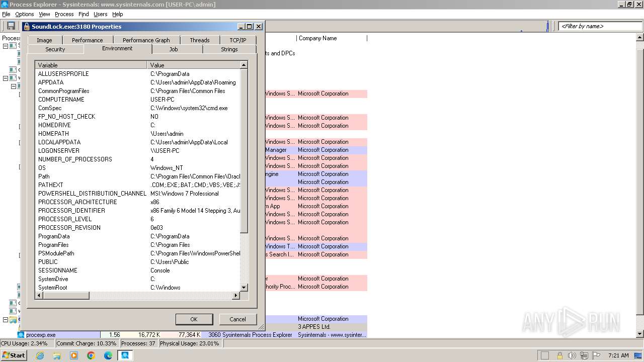The width and height of the screenshot is (644, 362).
Task: Switch to the TCP/IP tab
Action: tap(238, 40)
